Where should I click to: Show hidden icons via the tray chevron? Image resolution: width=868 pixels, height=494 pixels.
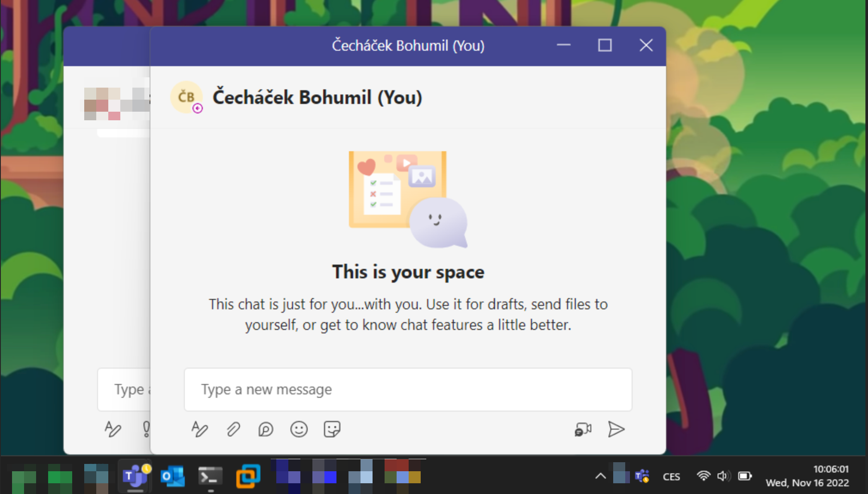coord(600,476)
